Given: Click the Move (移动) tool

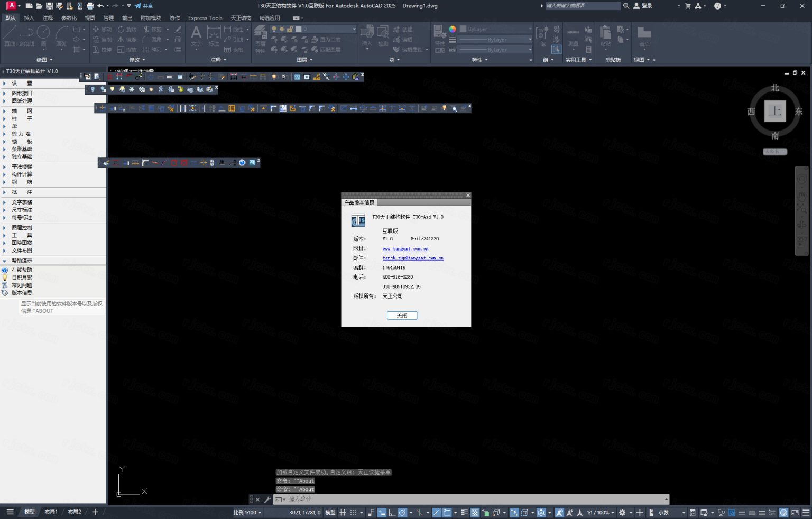Looking at the screenshot, I should [x=102, y=29].
